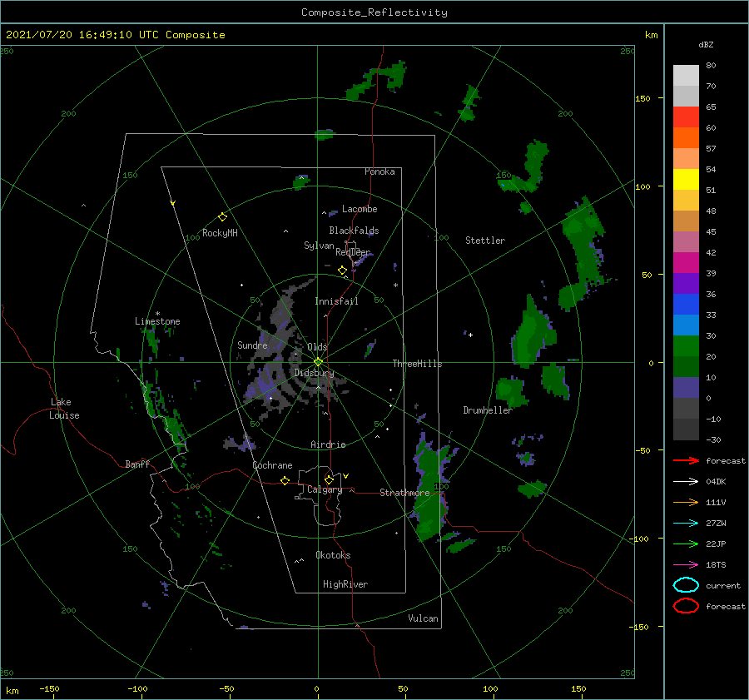Click the green storm cell north of Strathmore
749x700 pixels.
pos(432,488)
